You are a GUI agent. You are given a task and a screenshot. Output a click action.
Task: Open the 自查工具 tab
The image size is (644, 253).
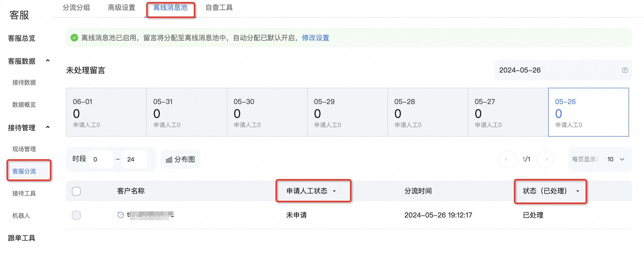click(219, 8)
